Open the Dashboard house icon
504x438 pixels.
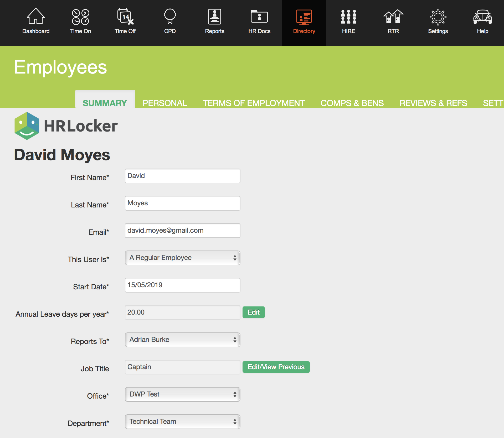(36, 17)
